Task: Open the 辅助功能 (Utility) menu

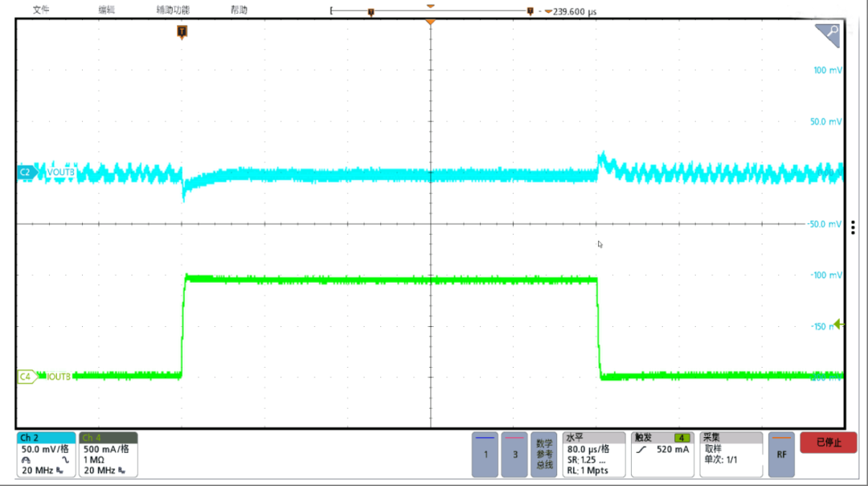Action: [x=173, y=10]
